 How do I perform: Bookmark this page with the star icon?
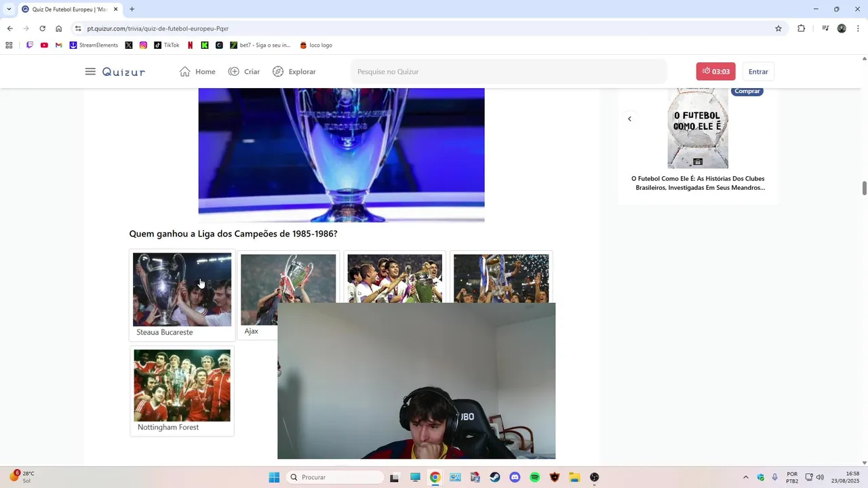point(778,28)
